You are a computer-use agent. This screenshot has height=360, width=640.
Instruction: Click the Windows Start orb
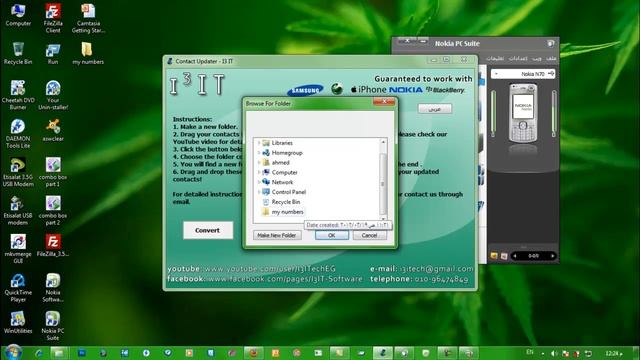[13, 352]
